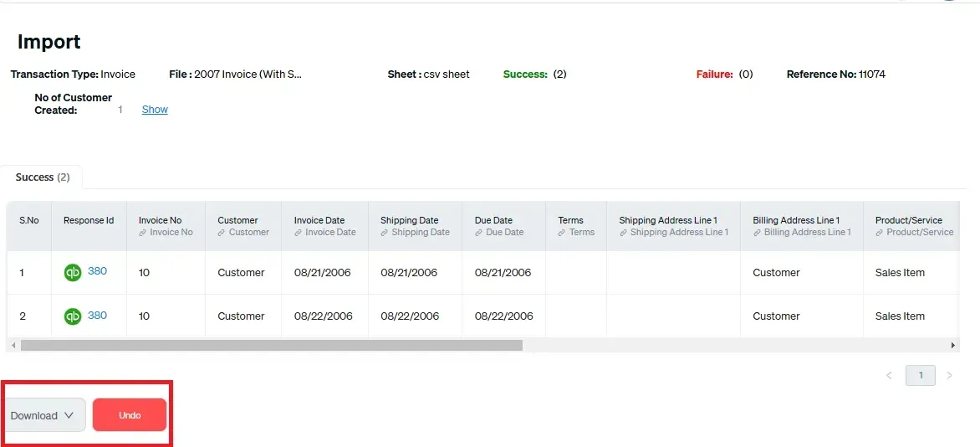The image size is (980, 447).
Task: Click the link icon under Shipping Date header
Action: tap(385, 233)
